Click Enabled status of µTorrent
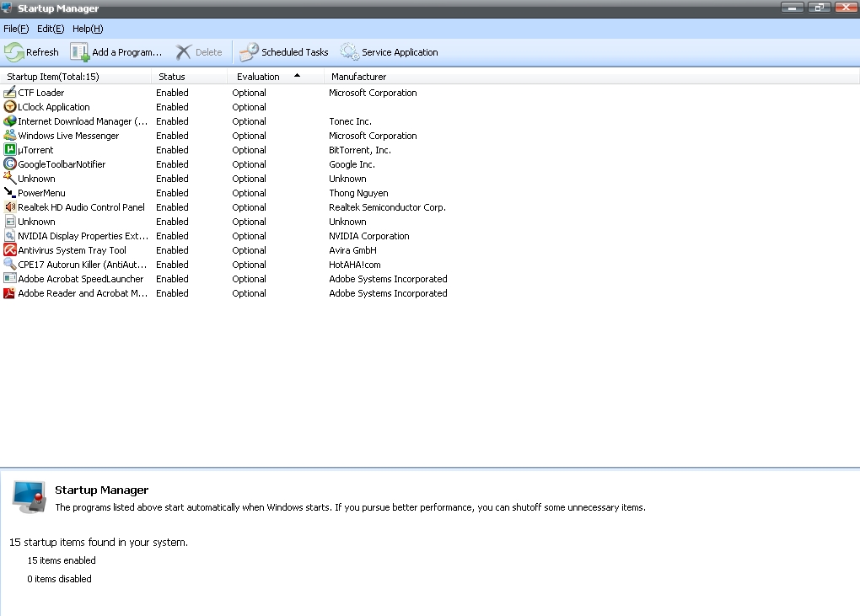This screenshot has width=860, height=616. click(x=172, y=150)
